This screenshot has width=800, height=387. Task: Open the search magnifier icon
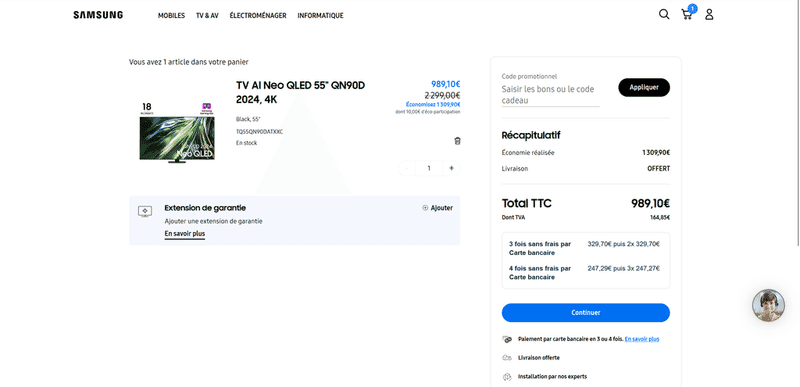[x=664, y=14]
